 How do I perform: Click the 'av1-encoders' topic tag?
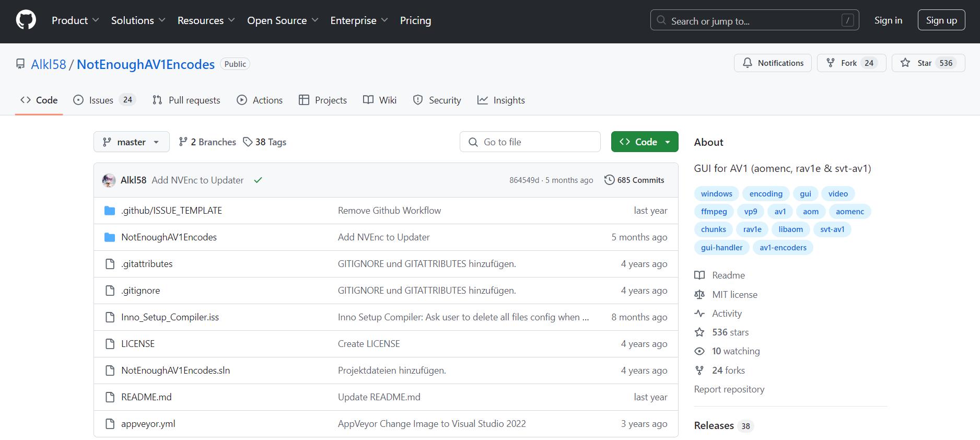(x=783, y=248)
